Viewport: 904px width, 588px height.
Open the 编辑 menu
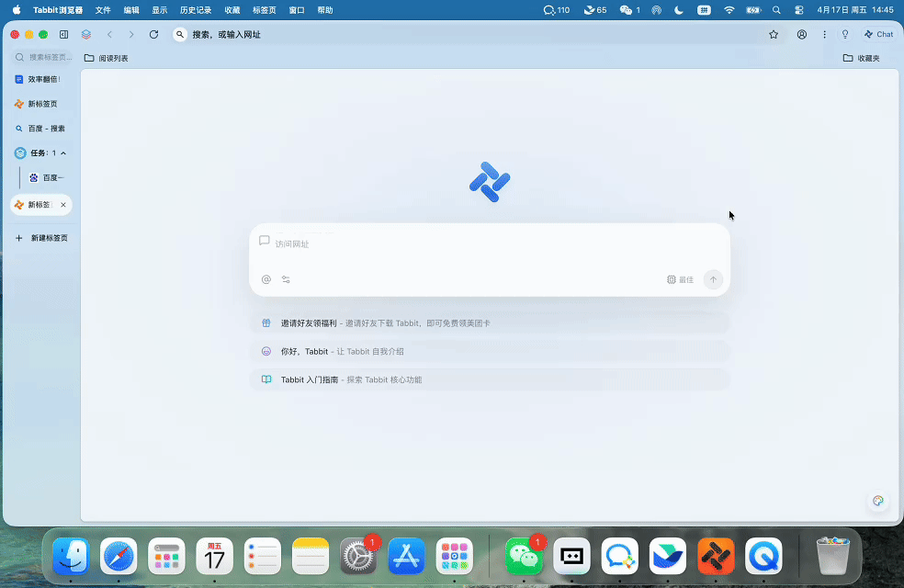click(131, 10)
